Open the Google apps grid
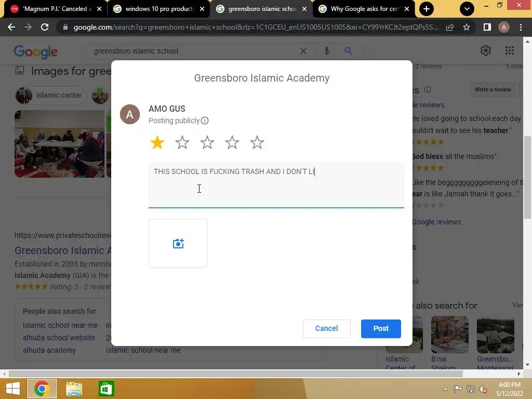This screenshot has height=399, width=532. [510, 50]
